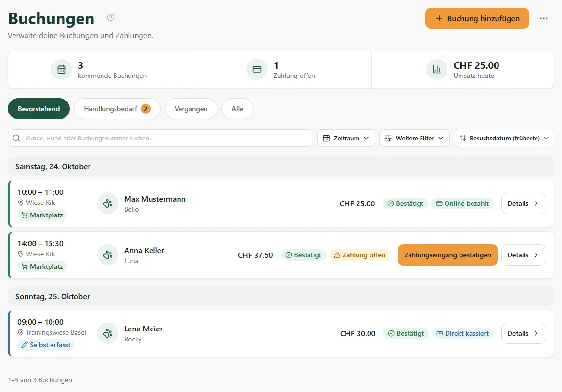Expand the Weitere Filter dropdown

click(x=414, y=139)
